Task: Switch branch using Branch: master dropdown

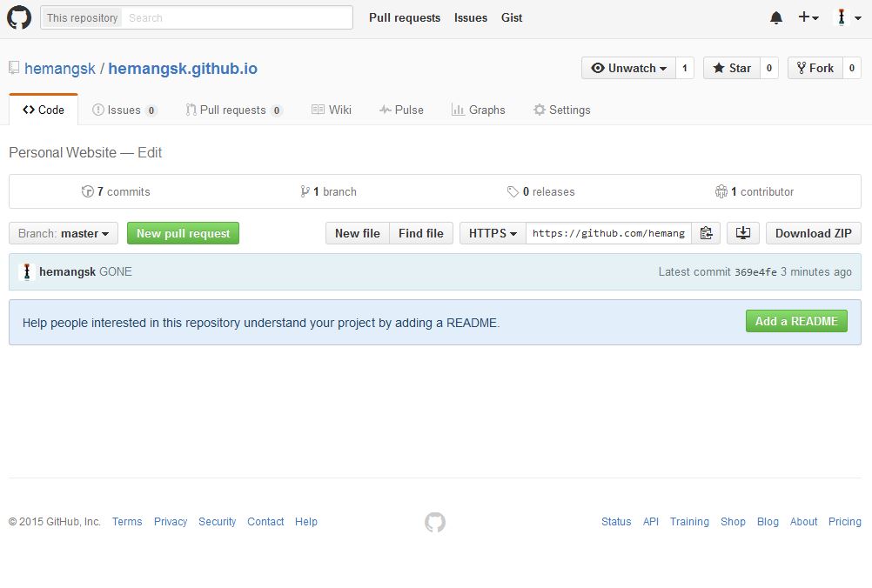Action: (64, 233)
